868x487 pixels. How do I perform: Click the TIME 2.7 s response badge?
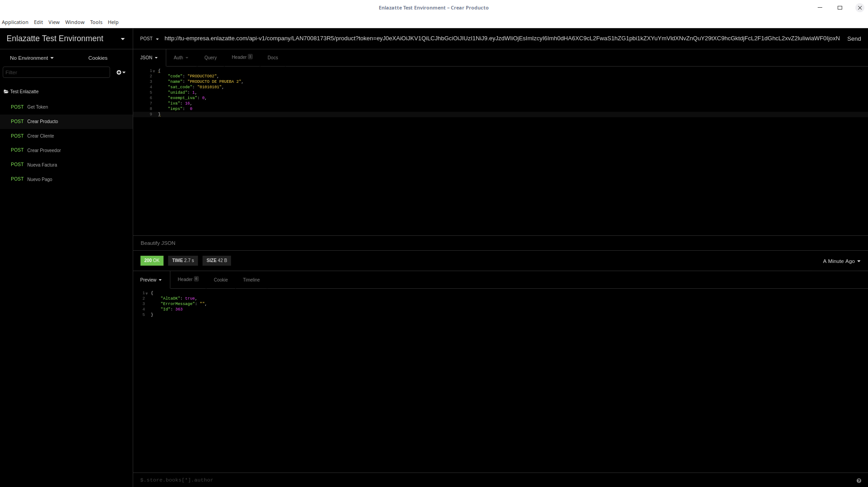click(x=183, y=261)
